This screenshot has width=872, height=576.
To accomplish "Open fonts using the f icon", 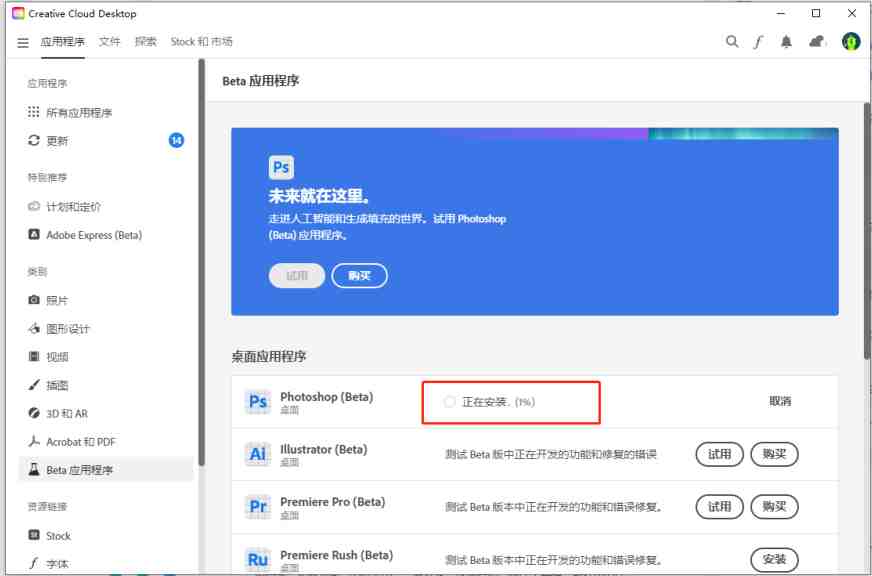I will click(x=759, y=42).
